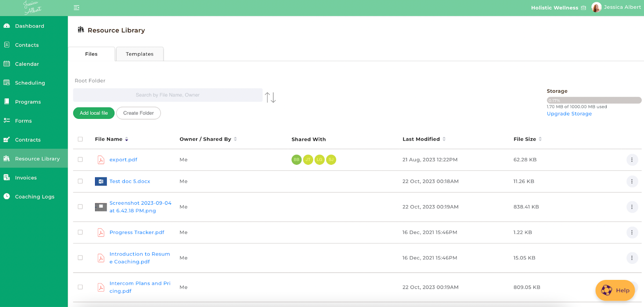The image size is (644, 307).
Task: Select the Files tab
Action: coord(91,54)
